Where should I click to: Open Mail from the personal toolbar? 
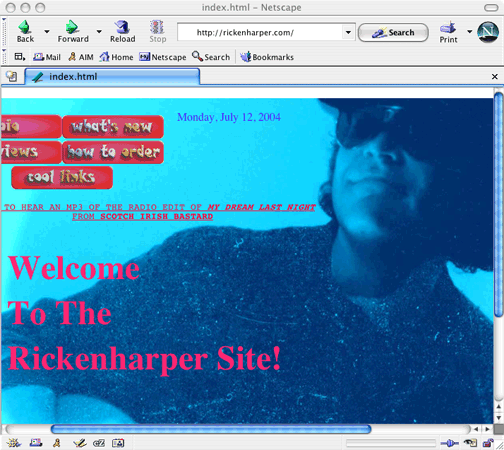pyautogui.click(x=47, y=57)
